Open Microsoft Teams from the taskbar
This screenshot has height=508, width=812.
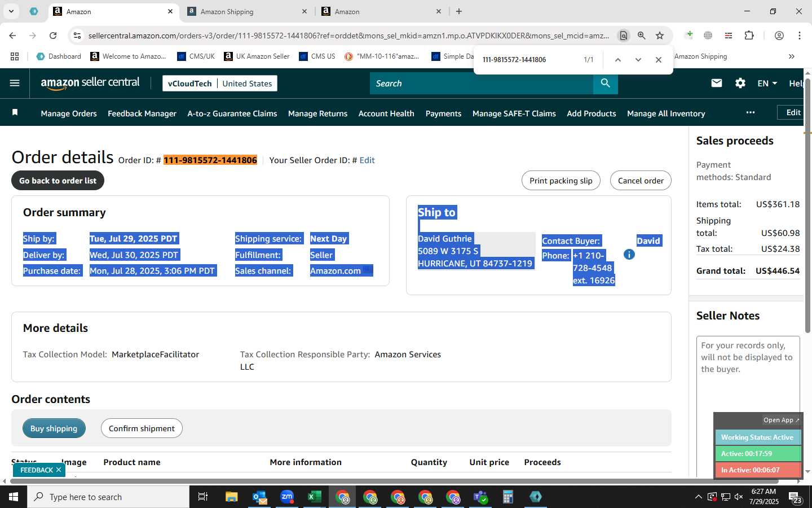[x=480, y=497]
